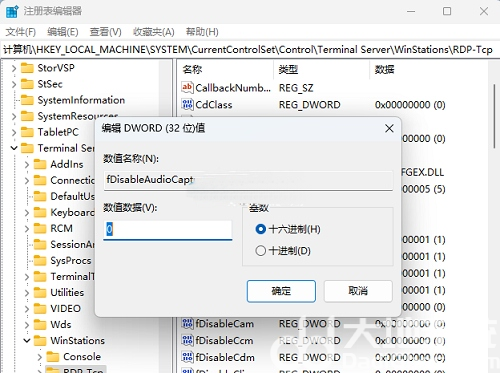Expand the AddIns tree node
Image resolution: width=500 pixels, height=373 pixels.
pos(27,164)
